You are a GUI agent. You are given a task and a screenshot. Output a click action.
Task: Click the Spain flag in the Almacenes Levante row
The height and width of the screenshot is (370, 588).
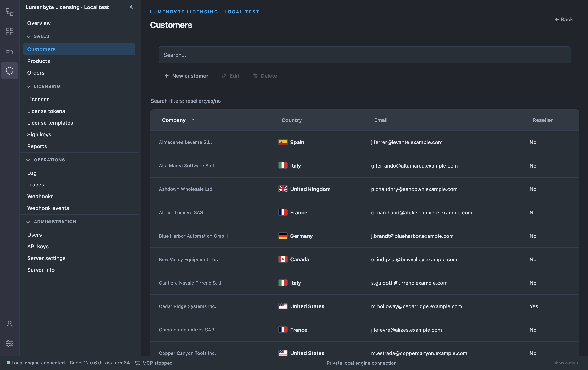pyautogui.click(x=283, y=142)
